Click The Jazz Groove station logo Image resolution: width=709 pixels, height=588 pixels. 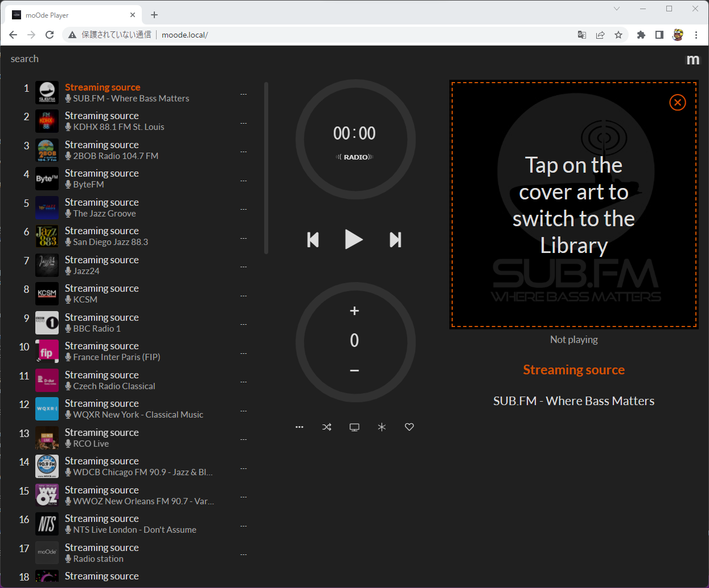47,207
